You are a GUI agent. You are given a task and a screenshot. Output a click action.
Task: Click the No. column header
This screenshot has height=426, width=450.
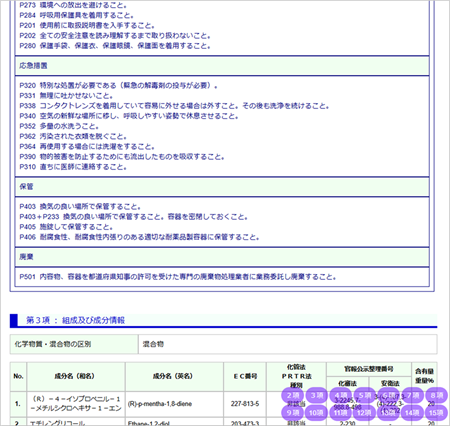18,377
